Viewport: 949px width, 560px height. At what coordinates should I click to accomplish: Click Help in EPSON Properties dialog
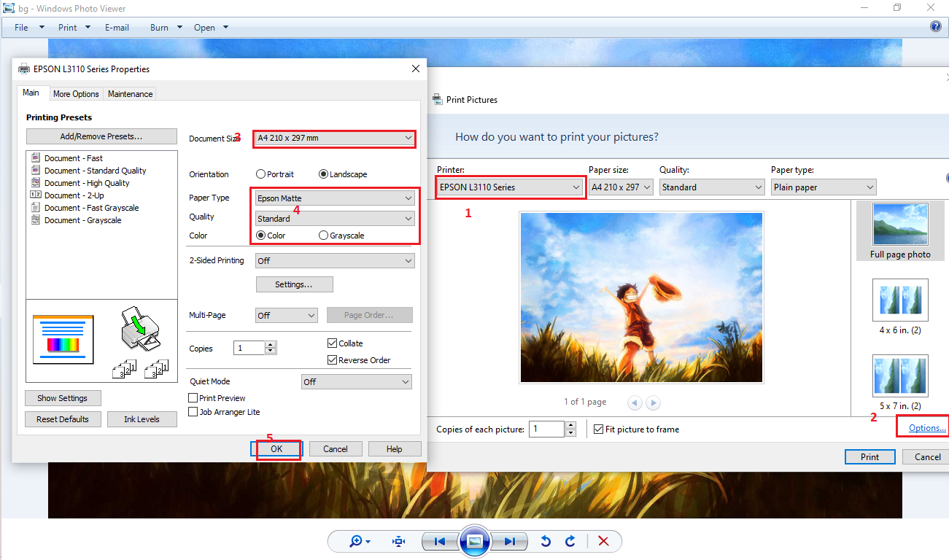click(x=395, y=449)
